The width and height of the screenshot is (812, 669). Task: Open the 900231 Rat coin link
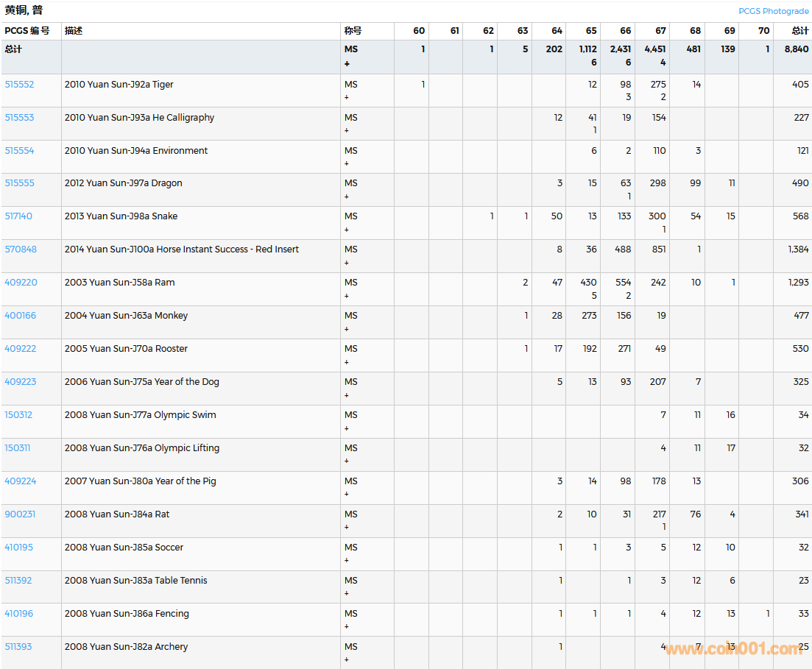coord(20,514)
